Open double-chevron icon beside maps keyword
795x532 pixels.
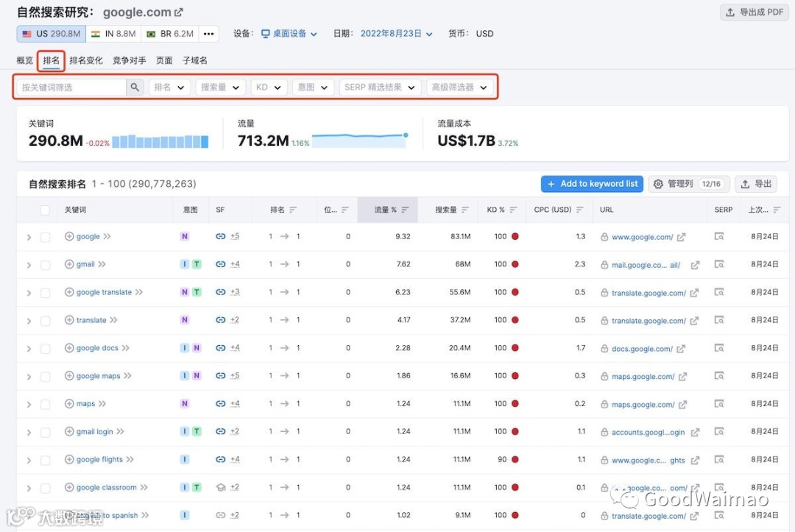point(102,403)
